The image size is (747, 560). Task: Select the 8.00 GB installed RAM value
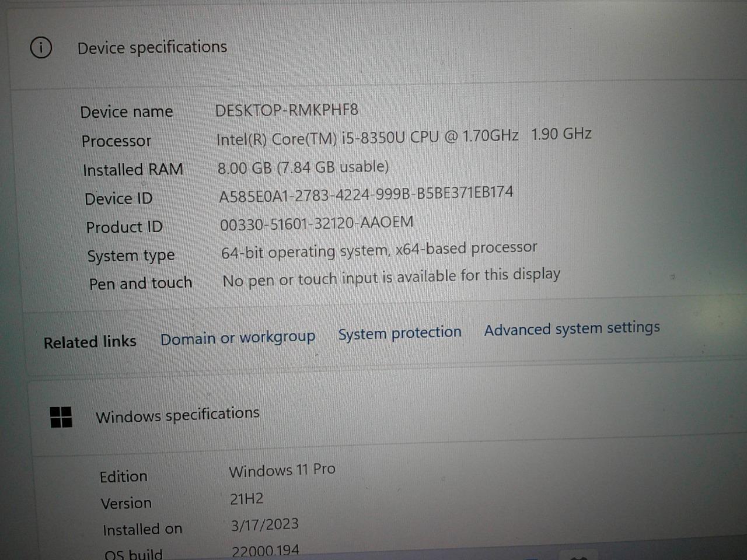pyautogui.click(x=303, y=167)
